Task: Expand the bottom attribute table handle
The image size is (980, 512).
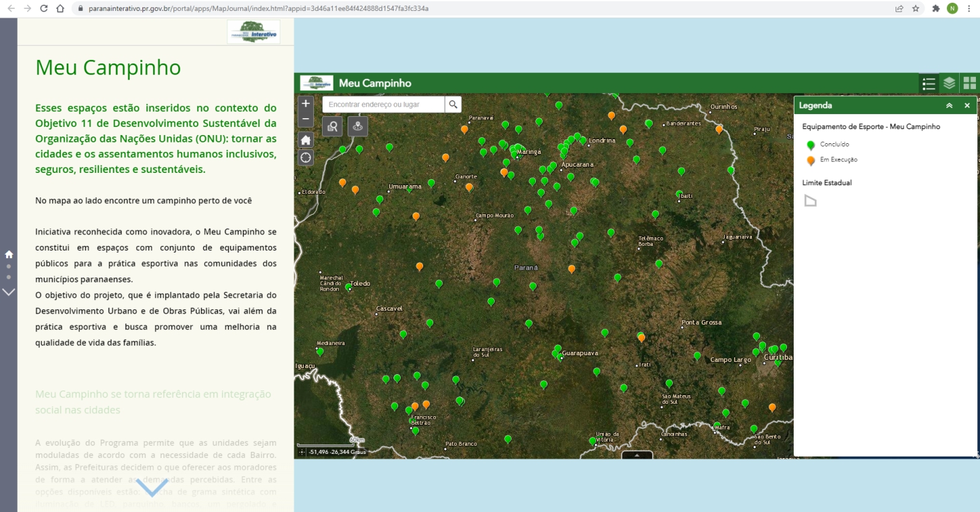Action: (x=636, y=455)
